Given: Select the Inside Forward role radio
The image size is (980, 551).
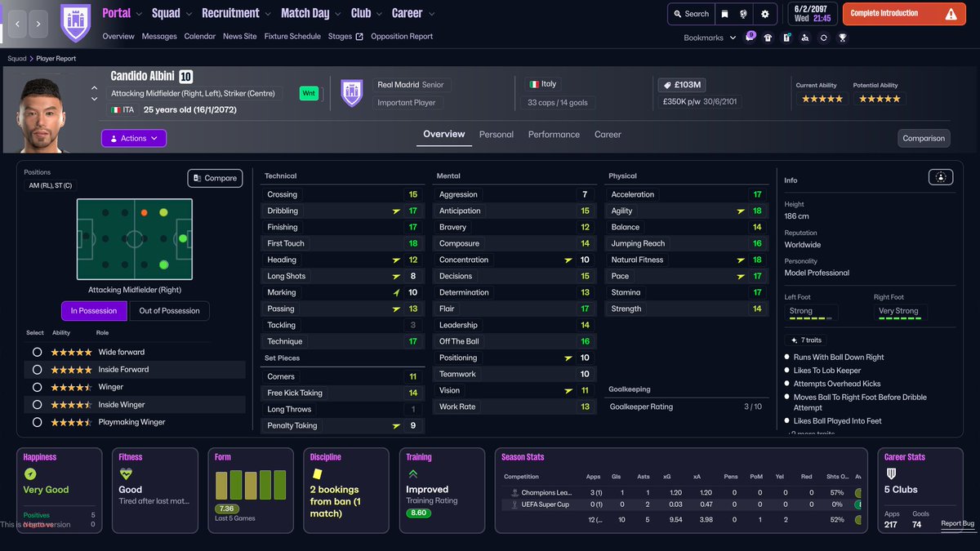Looking at the screenshot, I should pyautogui.click(x=37, y=370).
